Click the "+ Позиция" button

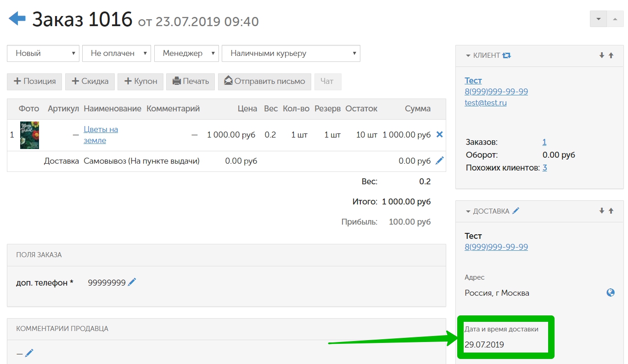click(35, 82)
